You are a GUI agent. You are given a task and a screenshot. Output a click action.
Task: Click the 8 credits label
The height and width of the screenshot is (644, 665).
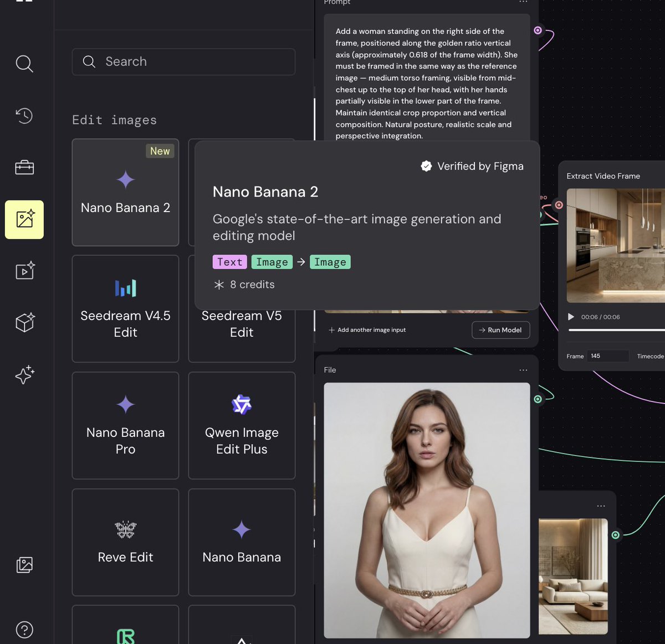click(x=244, y=285)
